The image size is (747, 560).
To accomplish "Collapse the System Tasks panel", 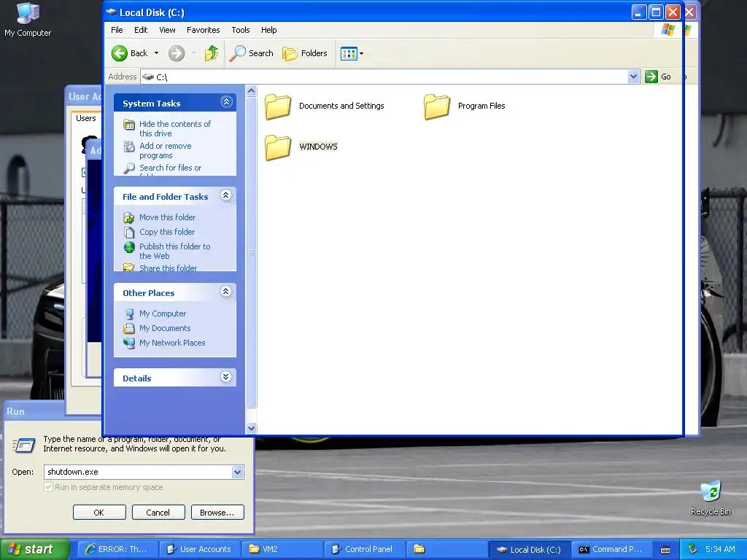I will click(x=226, y=101).
